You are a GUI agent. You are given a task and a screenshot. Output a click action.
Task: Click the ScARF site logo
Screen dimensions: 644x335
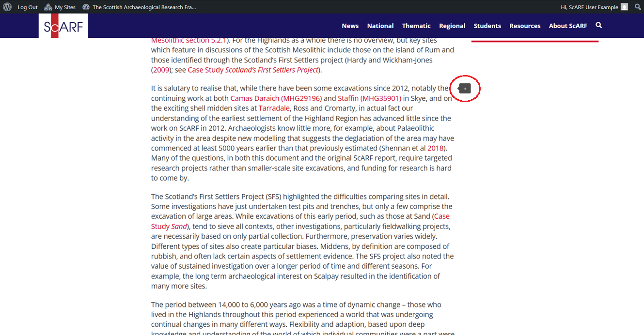[x=63, y=25]
